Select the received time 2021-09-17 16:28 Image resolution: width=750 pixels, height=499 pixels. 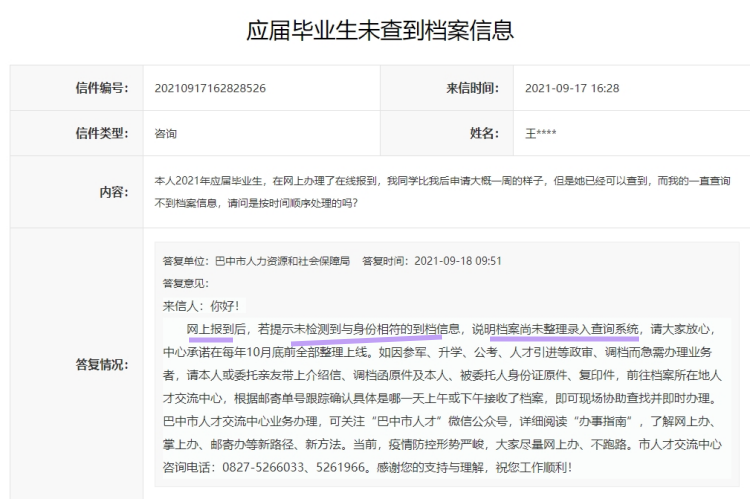click(x=572, y=88)
